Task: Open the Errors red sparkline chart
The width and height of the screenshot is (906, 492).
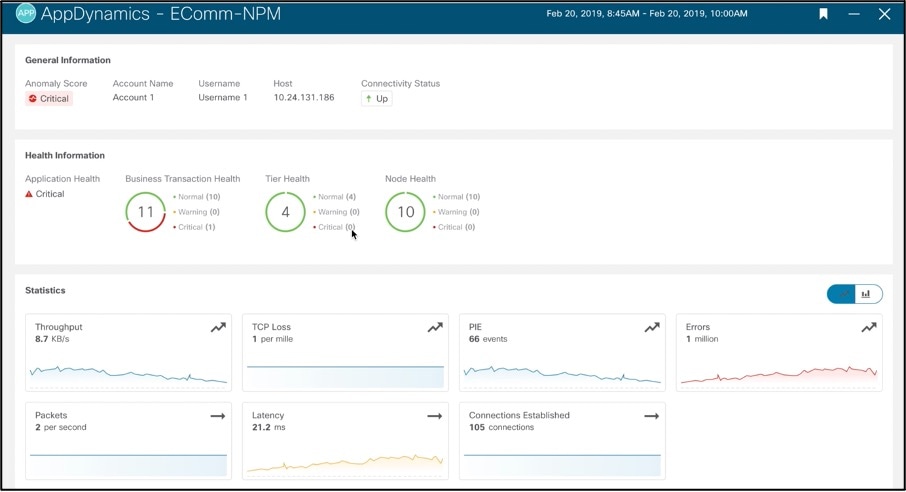Action: [779, 376]
